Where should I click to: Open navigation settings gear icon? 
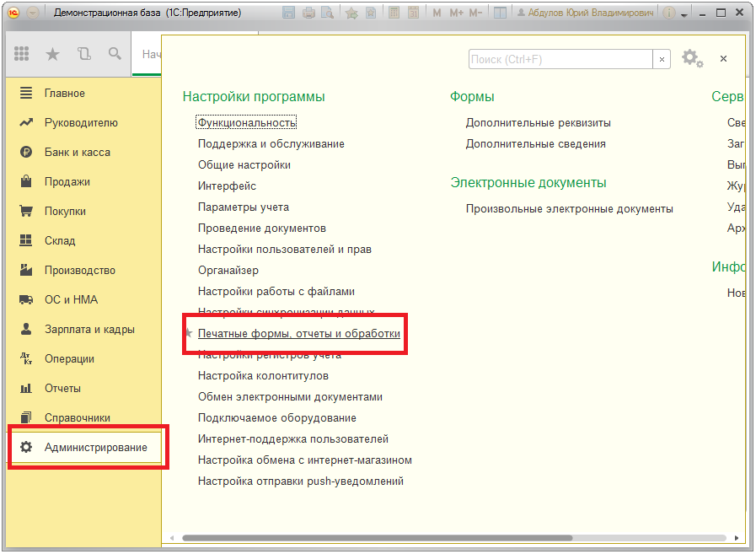691,58
